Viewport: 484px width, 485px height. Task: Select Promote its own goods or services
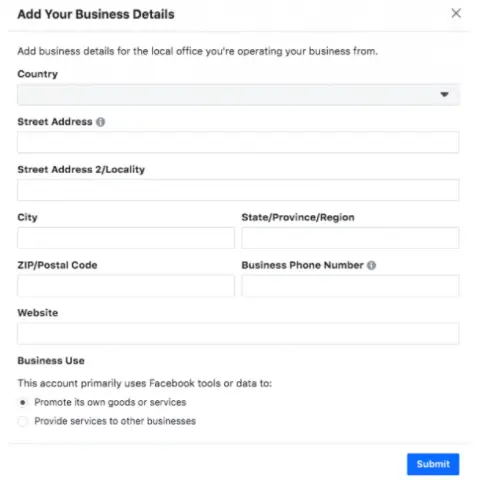pos(23,403)
